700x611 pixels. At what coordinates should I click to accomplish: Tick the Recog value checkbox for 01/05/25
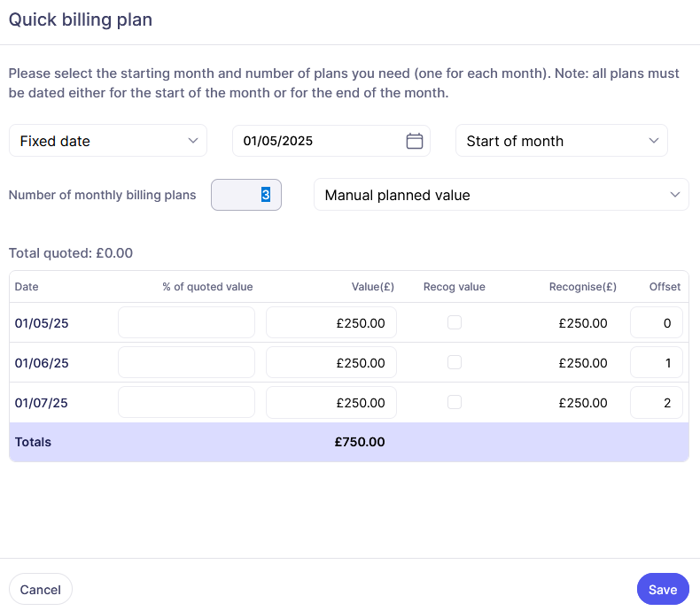(x=455, y=323)
